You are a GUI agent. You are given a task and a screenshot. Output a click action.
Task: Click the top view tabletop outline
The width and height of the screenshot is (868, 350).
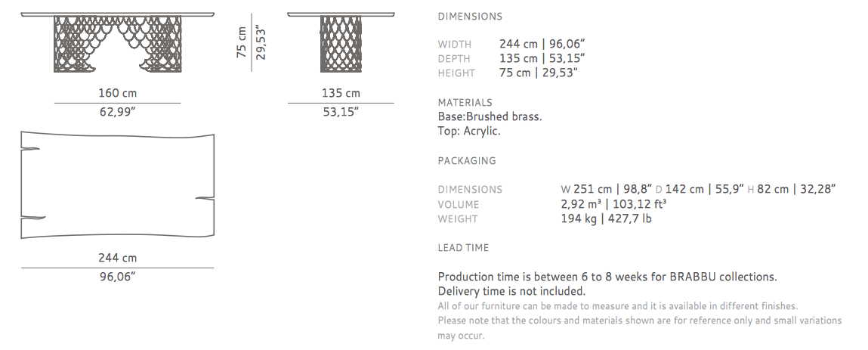[x=117, y=185]
